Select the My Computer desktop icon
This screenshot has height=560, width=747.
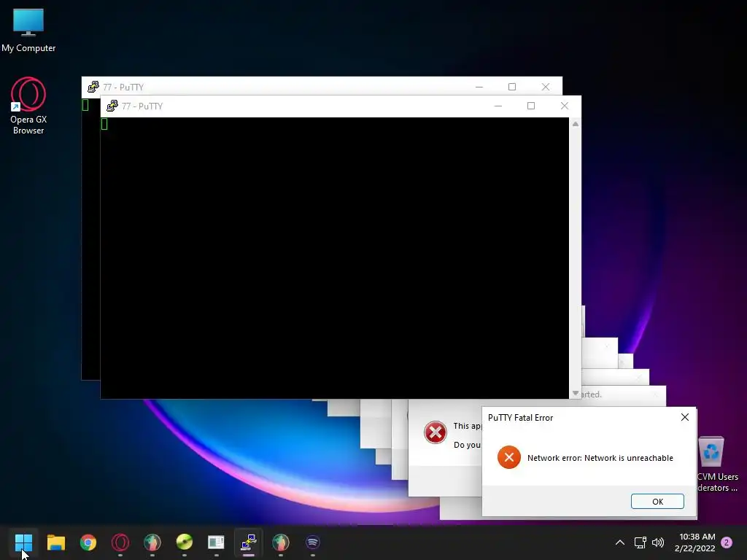tap(28, 31)
